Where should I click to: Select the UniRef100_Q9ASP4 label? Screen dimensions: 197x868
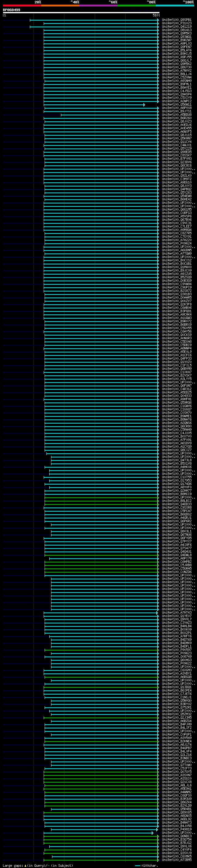[x=176, y=94]
